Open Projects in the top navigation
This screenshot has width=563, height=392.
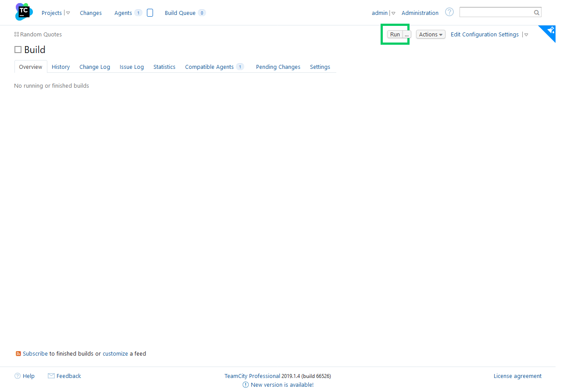tap(52, 13)
